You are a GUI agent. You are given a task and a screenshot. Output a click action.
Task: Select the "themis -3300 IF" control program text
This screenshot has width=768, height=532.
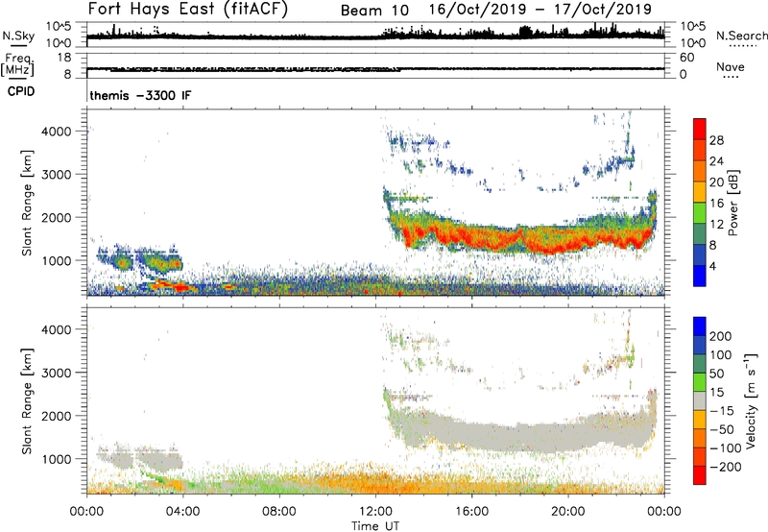[140, 95]
